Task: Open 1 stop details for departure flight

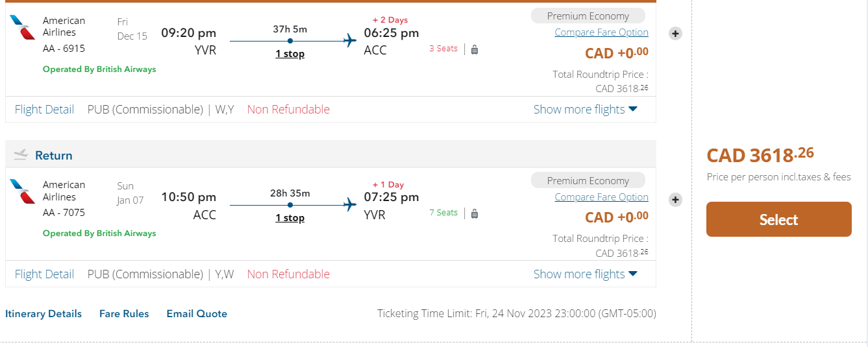Action: coord(290,54)
